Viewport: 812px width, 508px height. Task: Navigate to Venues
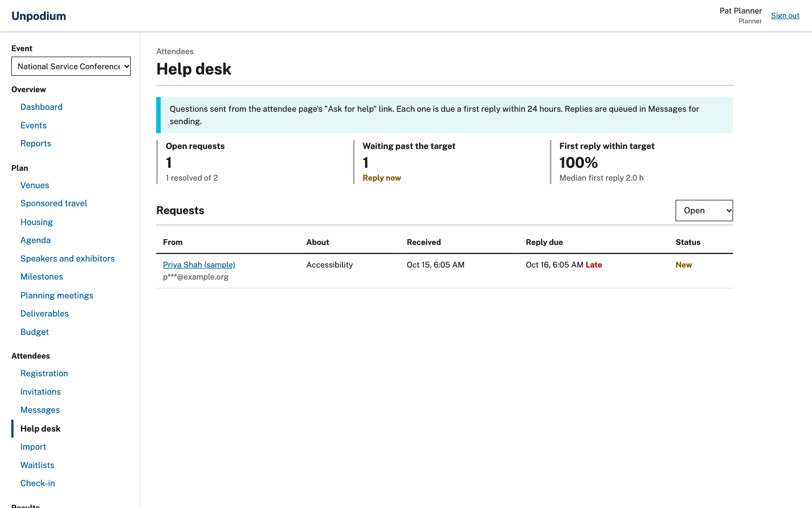(x=35, y=185)
